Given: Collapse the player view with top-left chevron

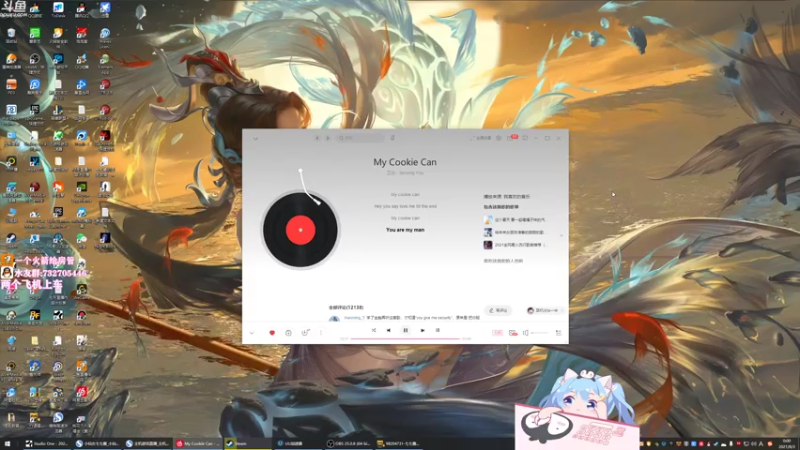Looking at the screenshot, I should tap(256, 138).
